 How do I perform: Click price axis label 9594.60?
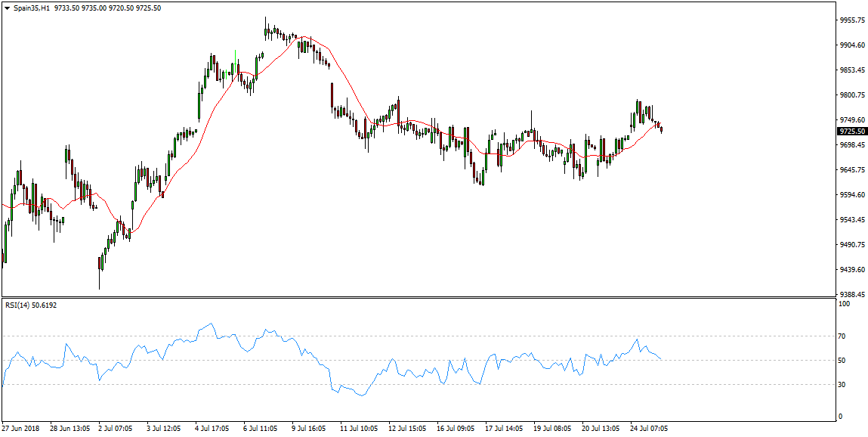point(852,195)
